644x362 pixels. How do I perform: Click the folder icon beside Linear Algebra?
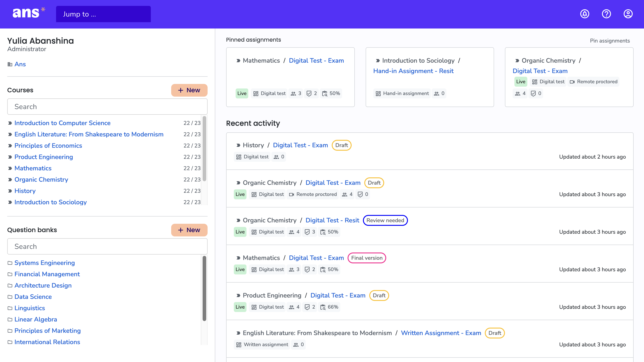tap(10, 319)
